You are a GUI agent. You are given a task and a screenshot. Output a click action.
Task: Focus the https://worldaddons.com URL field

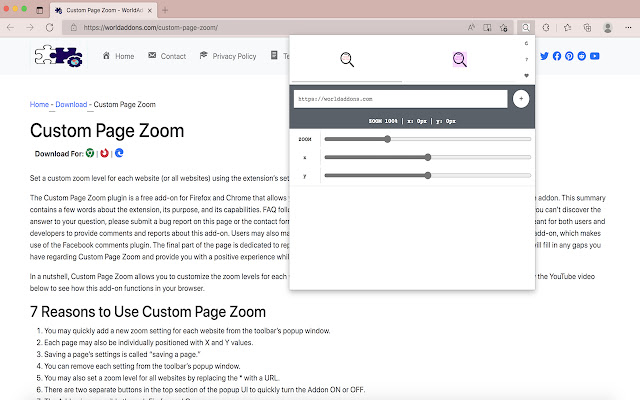pyautogui.click(x=400, y=99)
